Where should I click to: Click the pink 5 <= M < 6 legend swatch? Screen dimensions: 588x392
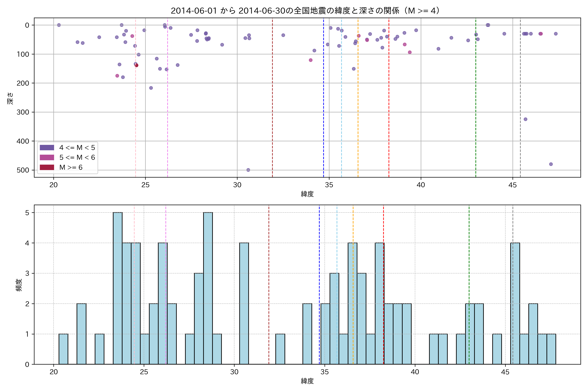(x=47, y=157)
